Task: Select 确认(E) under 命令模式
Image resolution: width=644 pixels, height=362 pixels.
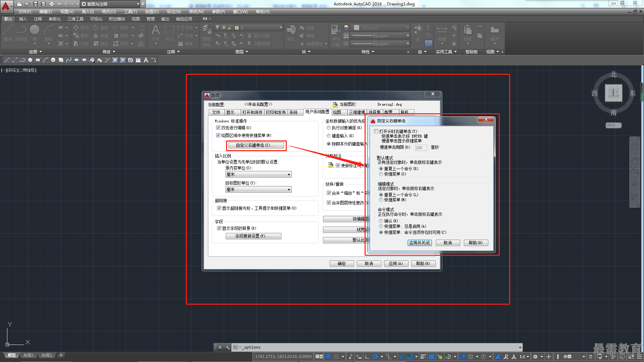Action: 381,221
